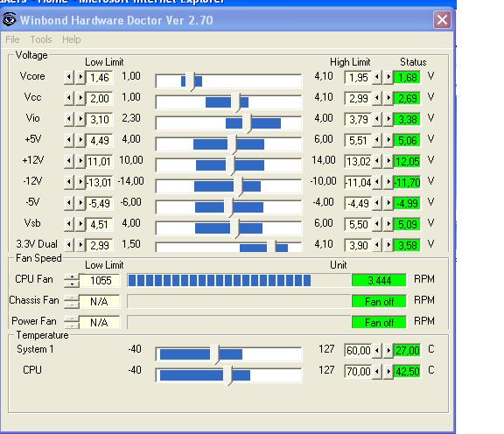
Task: Click the Power Fan low limit spinner
Action: coord(72,322)
